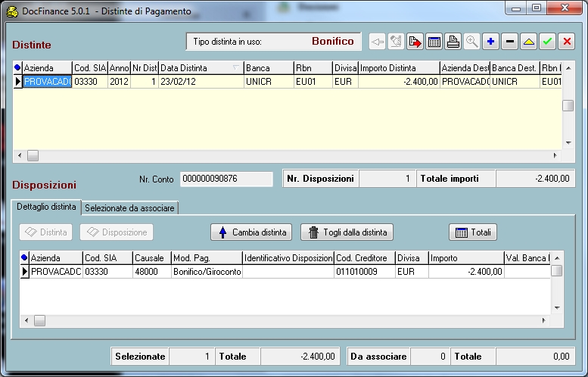Click Togli dalla distinta button

[347, 232]
